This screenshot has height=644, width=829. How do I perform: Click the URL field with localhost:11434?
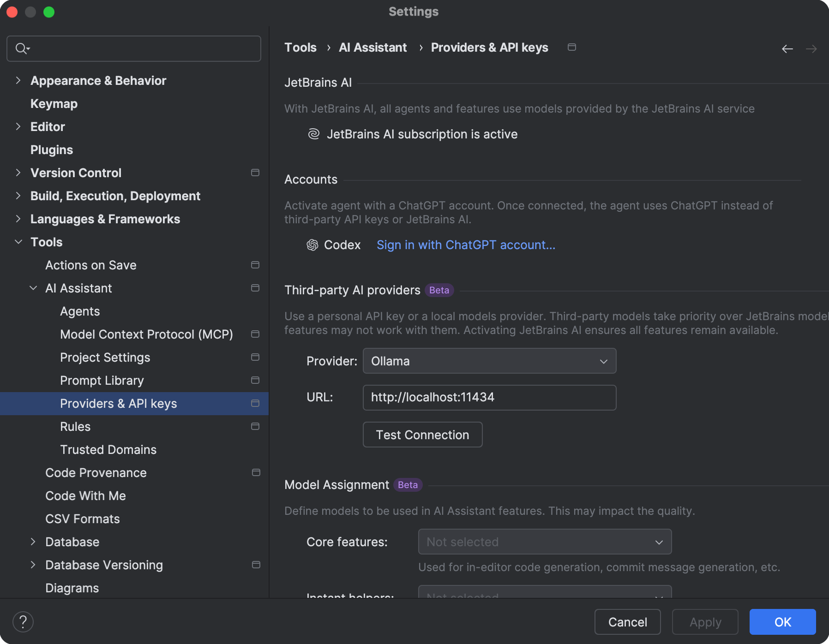coord(489,398)
